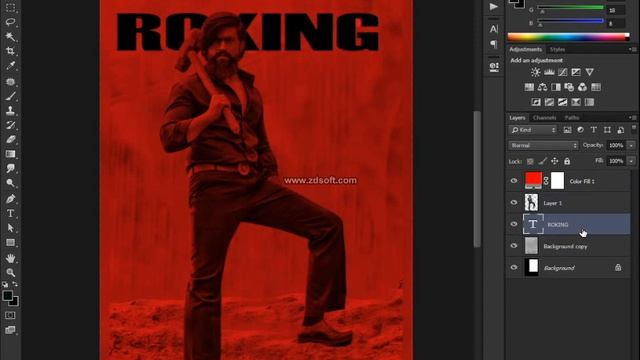Change the screen mode
The height and width of the screenshot is (360, 640).
[x=10, y=330]
